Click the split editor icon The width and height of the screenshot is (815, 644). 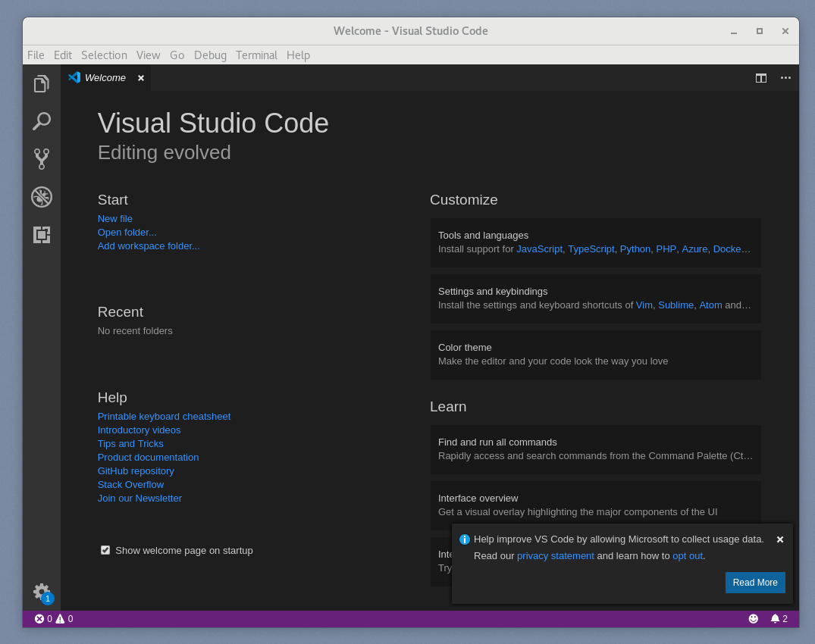coord(761,78)
